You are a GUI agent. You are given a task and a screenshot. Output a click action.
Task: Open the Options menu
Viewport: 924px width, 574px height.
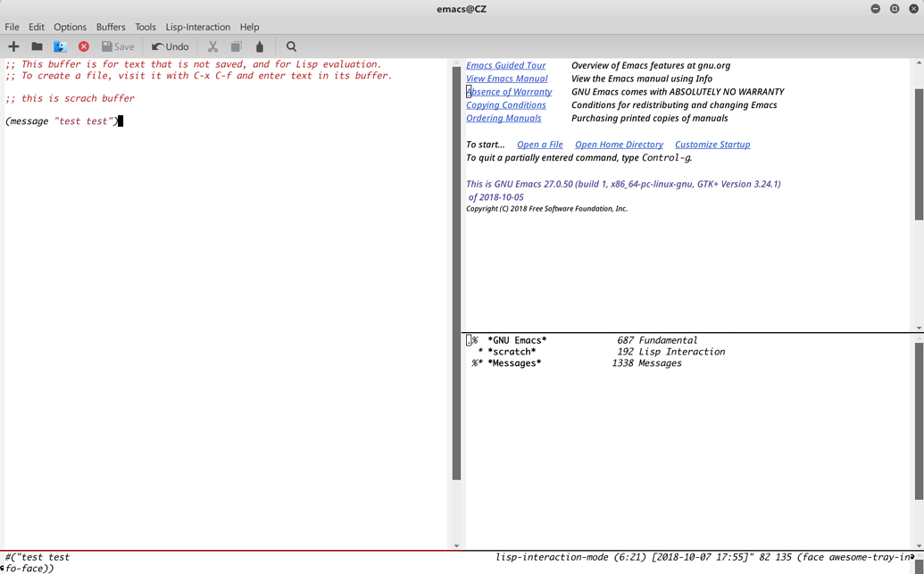pos(70,26)
